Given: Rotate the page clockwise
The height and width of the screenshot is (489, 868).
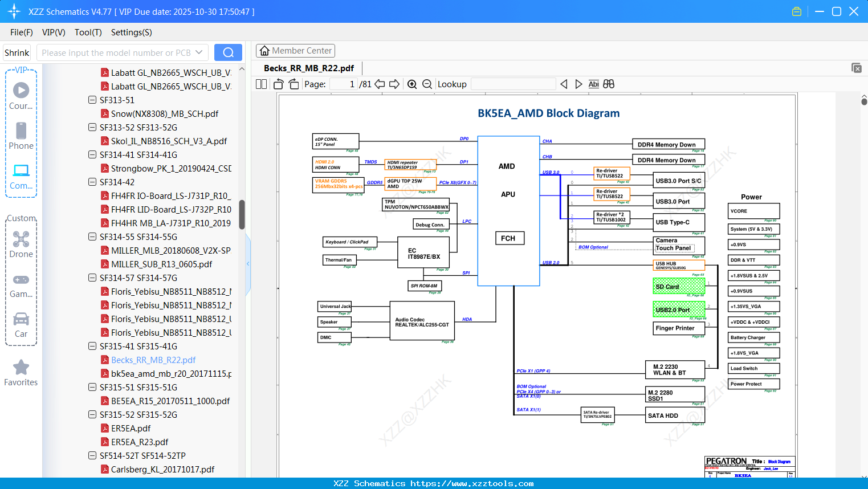Looking at the screenshot, I should tap(294, 84).
